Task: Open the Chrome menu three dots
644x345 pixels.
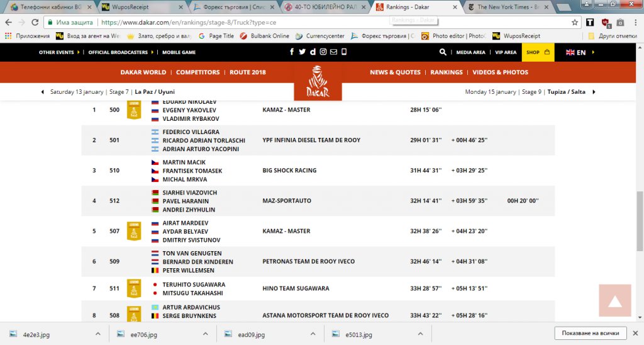Action: click(x=636, y=22)
